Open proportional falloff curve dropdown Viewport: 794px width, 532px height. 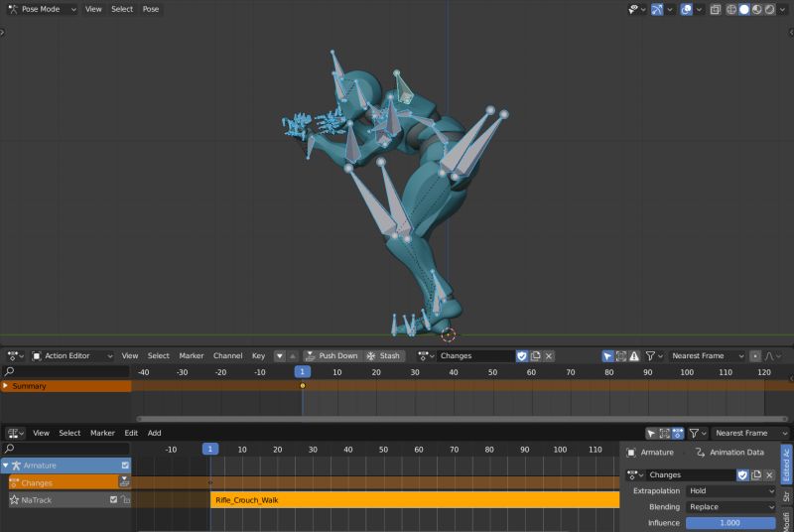(772, 356)
